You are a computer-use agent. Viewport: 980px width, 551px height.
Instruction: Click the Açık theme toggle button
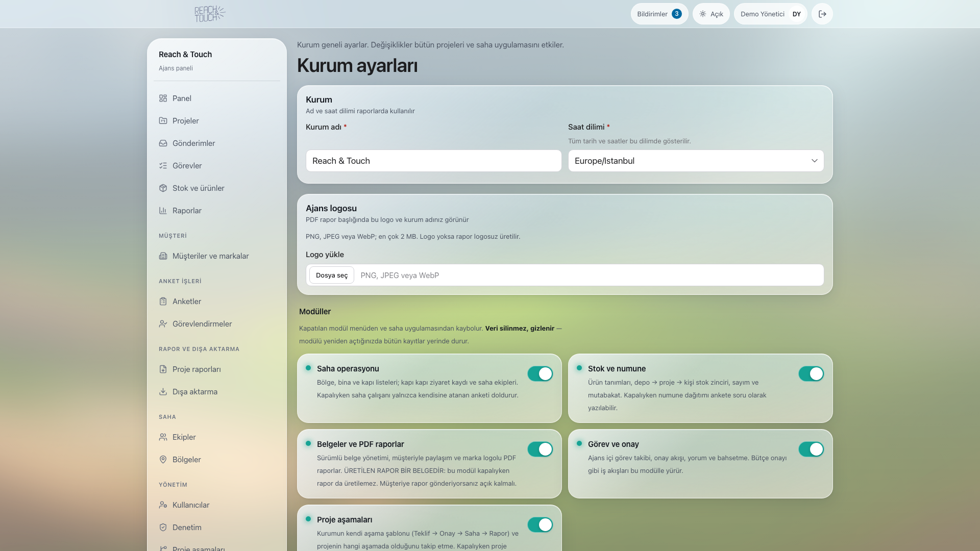pyautogui.click(x=711, y=14)
